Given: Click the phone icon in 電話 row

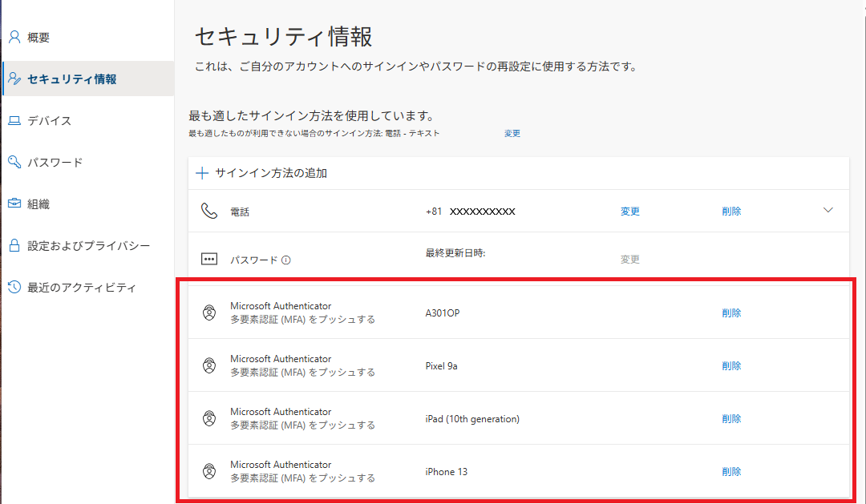Looking at the screenshot, I should click(x=209, y=212).
